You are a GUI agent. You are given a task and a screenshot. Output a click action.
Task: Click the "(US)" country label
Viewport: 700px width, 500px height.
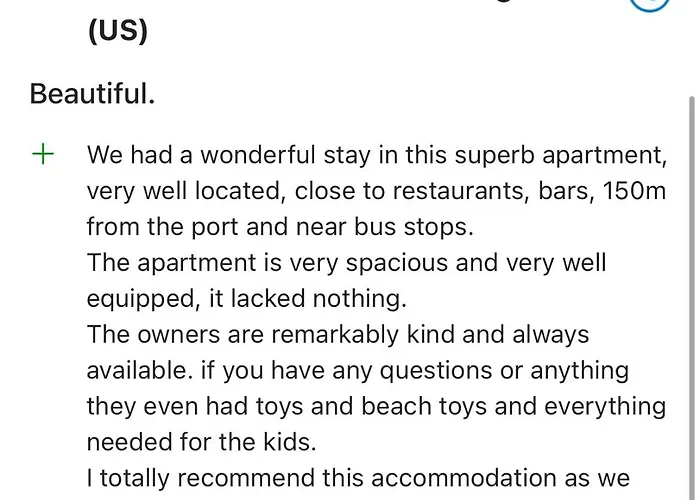118,30
